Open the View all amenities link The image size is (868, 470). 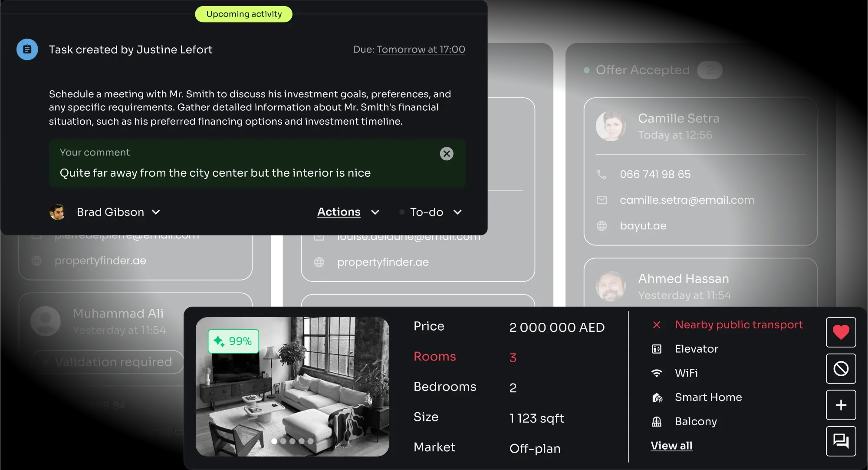point(671,446)
